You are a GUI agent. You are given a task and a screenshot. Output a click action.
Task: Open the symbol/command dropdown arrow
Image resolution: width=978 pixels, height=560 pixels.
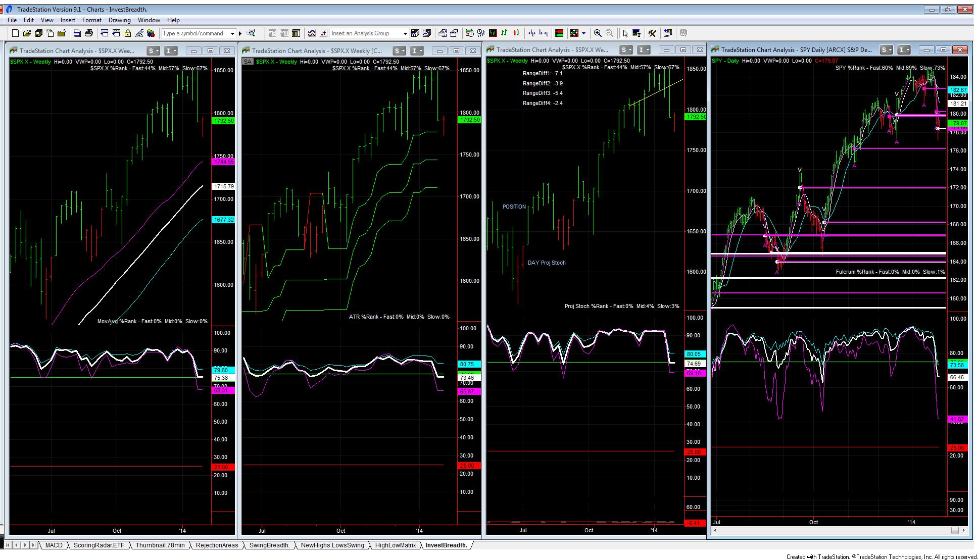click(x=232, y=33)
